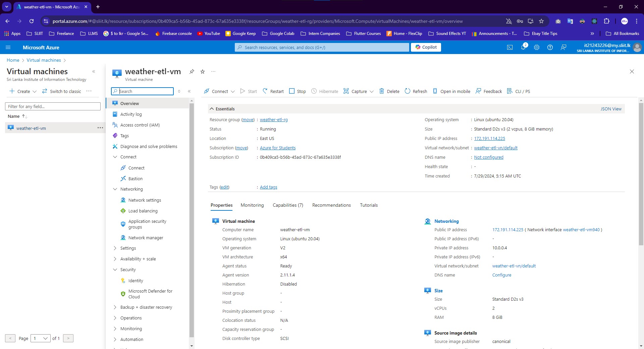
Task: Open the weather-etl-rg resource group link
Action: coord(274,119)
